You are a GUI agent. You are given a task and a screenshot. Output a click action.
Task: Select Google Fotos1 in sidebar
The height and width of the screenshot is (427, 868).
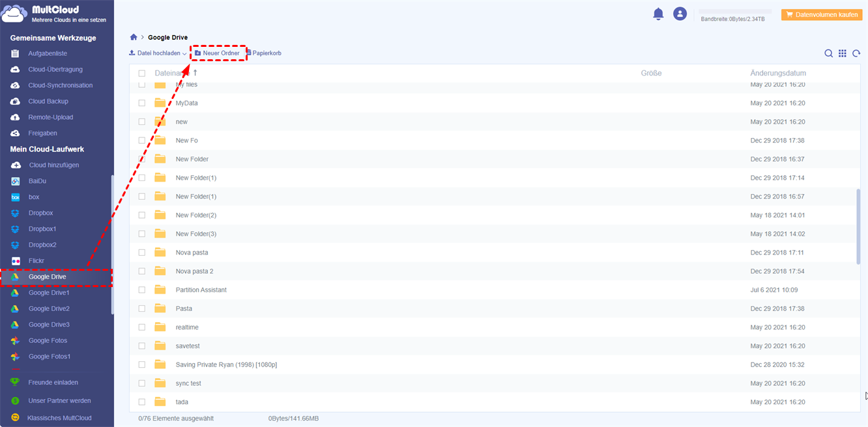click(x=50, y=356)
